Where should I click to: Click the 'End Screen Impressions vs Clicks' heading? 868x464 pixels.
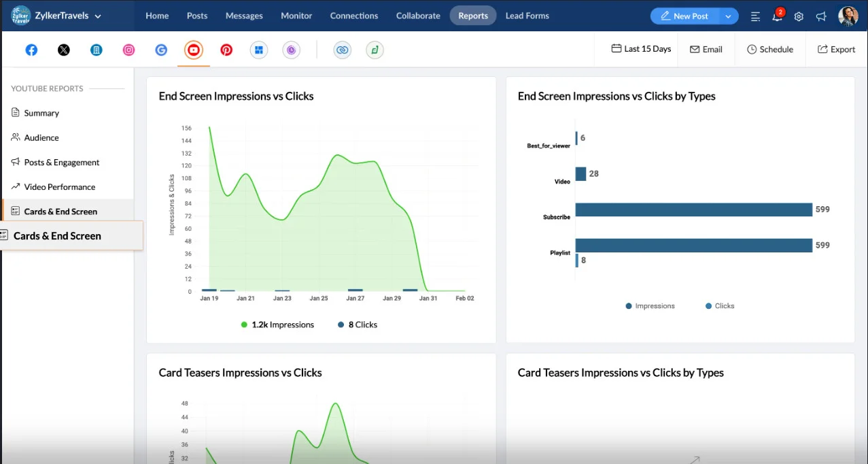tap(236, 96)
